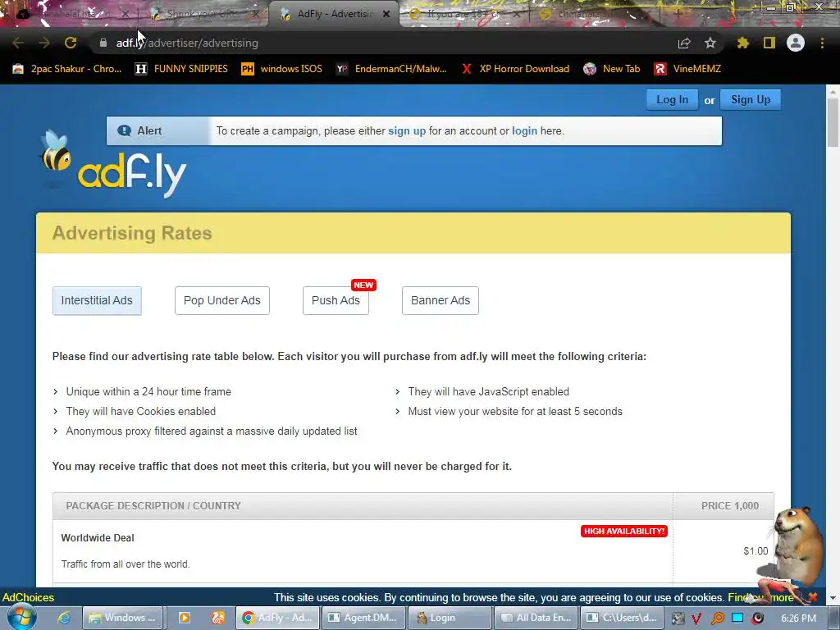Switch to AdFly Chrome taskbar button
Screen dimensions: 840x630
pos(277,618)
